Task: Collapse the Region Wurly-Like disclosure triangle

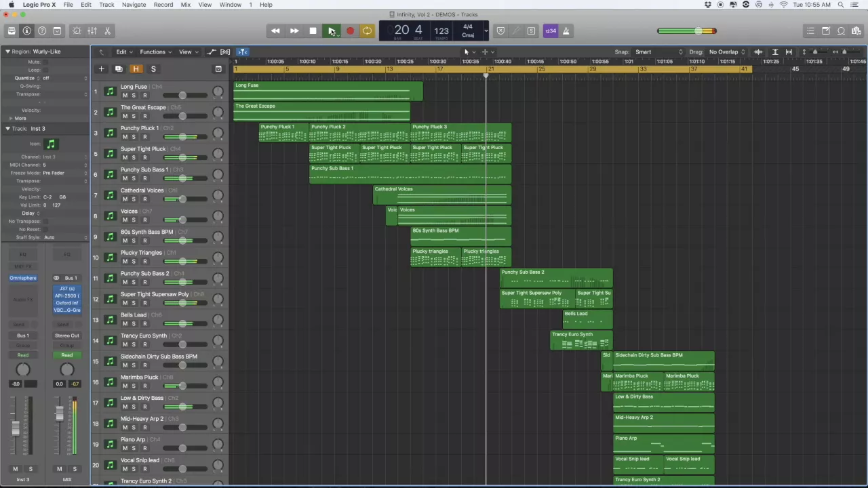Action: coord(7,52)
